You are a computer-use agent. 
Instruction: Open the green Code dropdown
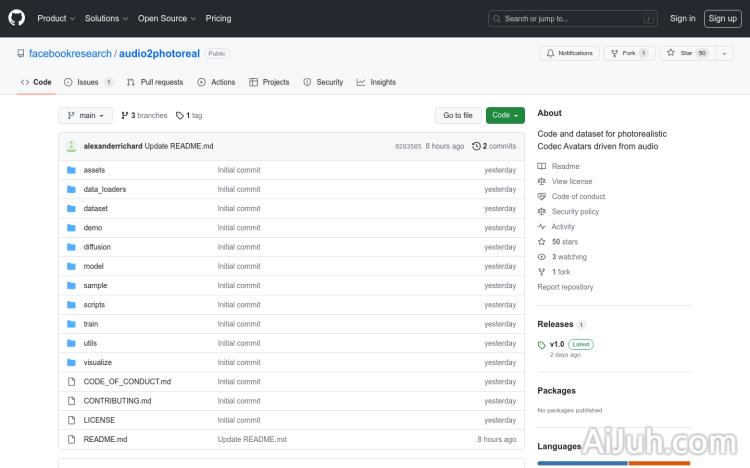pos(505,115)
